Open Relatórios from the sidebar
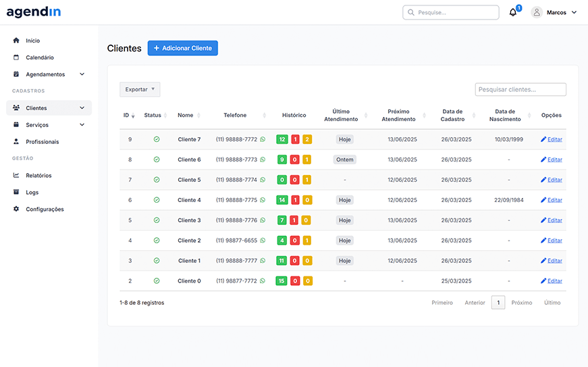Image resolution: width=588 pixels, height=367 pixels. pyautogui.click(x=38, y=176)
